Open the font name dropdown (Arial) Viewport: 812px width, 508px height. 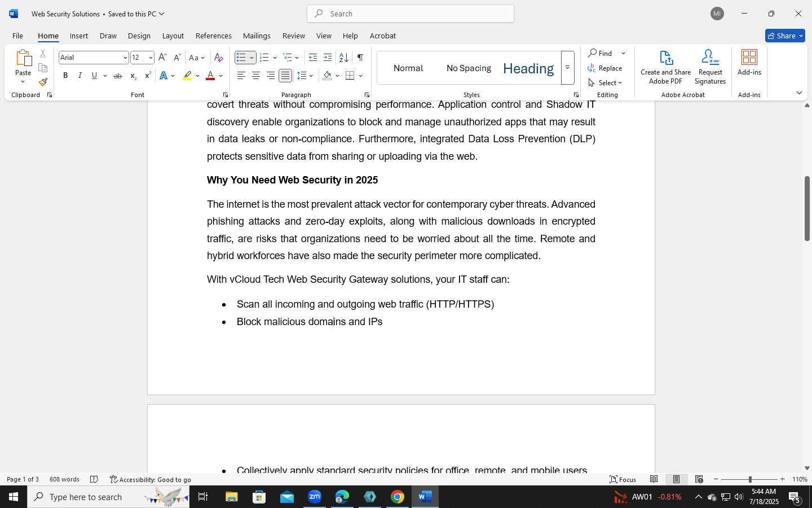tap(125, 58)
